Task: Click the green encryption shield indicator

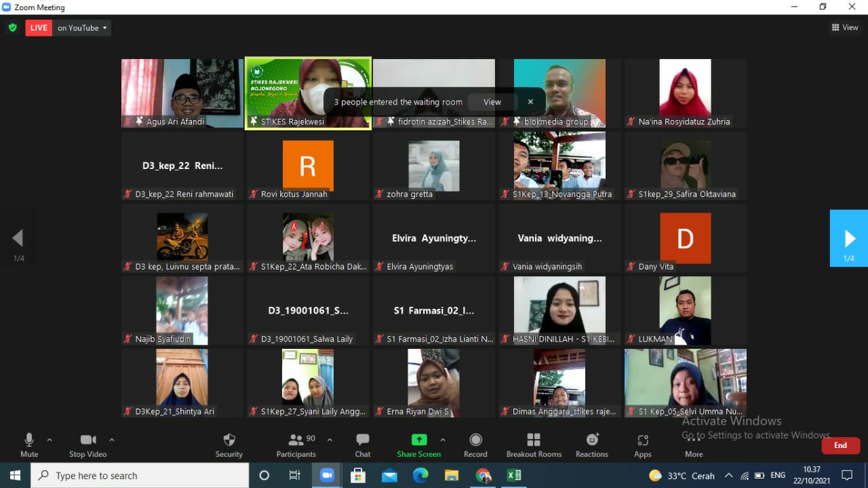Action: click(12, 28)
